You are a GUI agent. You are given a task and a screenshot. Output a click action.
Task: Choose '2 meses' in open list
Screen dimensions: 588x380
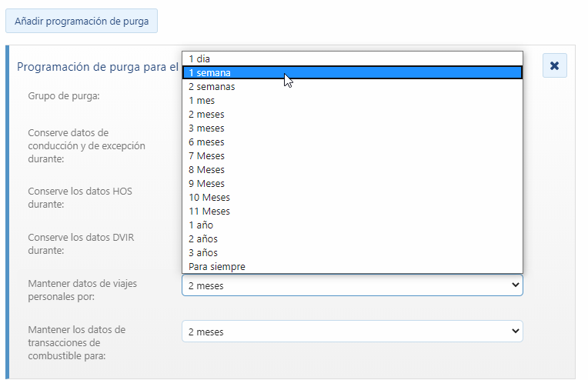[x=352, y=115]
